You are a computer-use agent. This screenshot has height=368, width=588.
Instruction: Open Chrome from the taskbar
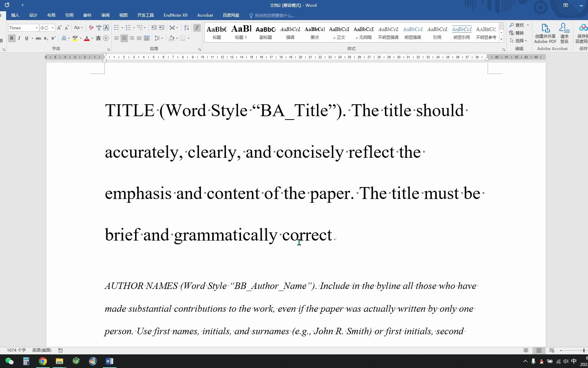point(43,361)
